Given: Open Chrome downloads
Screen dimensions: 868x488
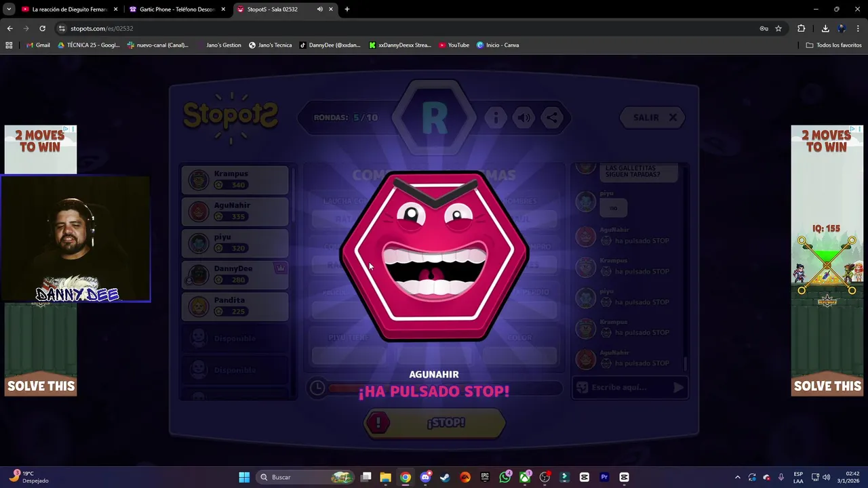Looking at the screenshot, I should 825,28.
